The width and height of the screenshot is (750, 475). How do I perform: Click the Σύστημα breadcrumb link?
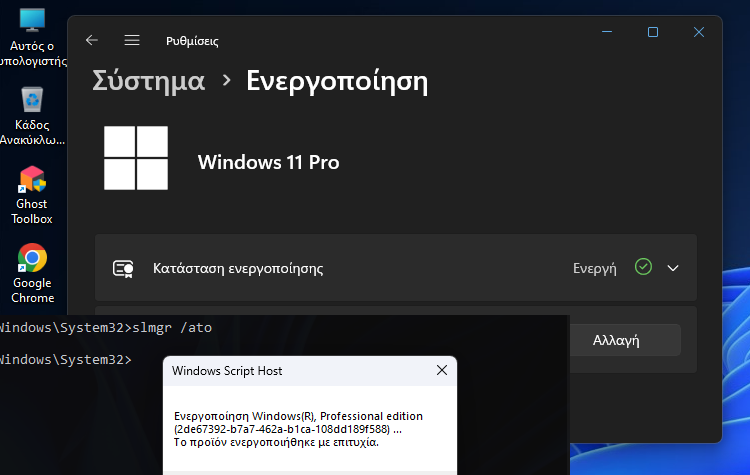pyautogui.click(x=148, y=80)
